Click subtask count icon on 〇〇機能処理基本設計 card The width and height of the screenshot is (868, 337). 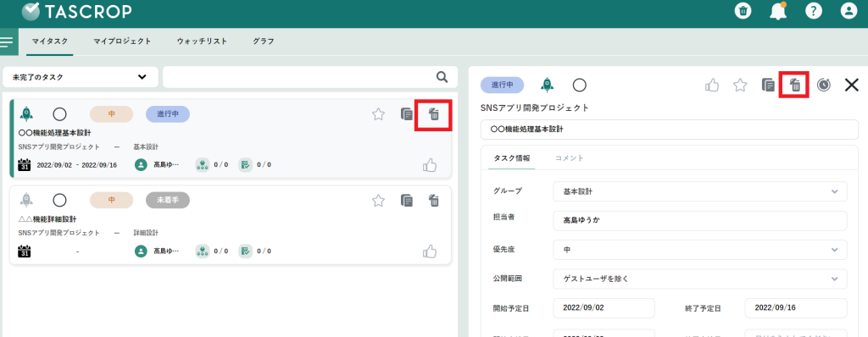pos(203,164)
